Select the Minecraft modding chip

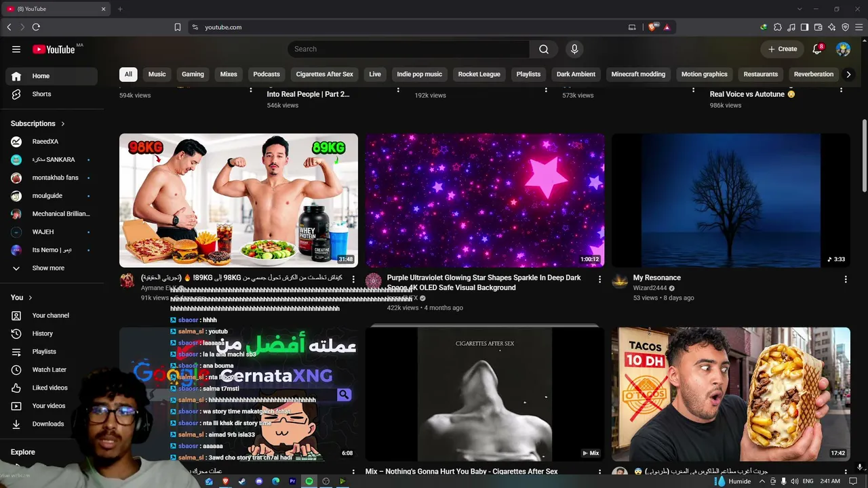(638, 75)
